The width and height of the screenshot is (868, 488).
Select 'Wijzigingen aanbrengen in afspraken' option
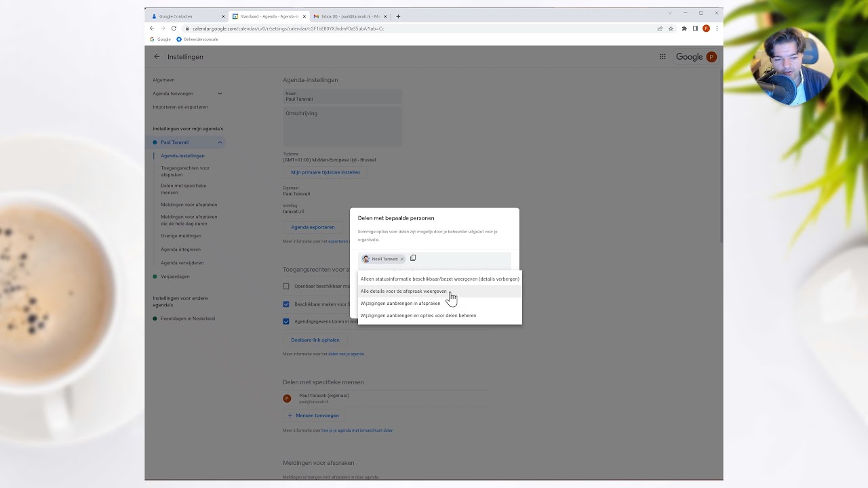[x=400, y=304]
